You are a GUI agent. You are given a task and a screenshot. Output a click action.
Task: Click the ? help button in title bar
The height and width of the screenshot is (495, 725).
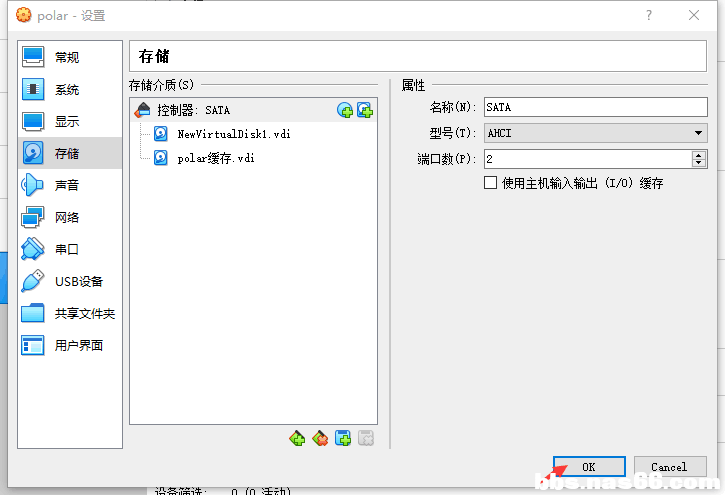649,15
